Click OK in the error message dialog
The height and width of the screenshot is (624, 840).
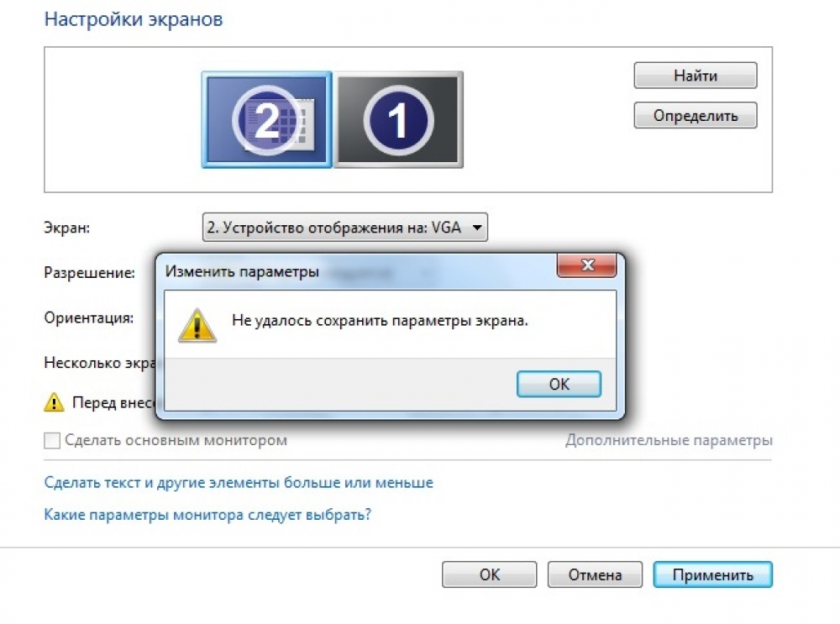559,384
